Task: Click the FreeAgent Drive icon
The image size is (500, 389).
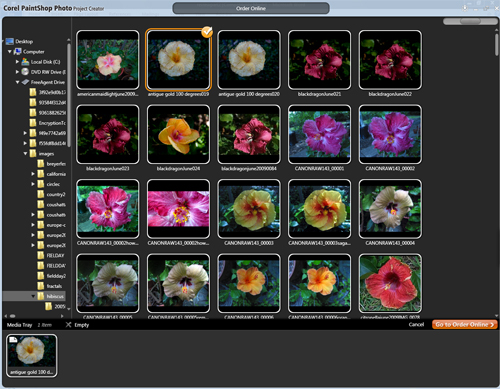Action: tap(25, 82)
